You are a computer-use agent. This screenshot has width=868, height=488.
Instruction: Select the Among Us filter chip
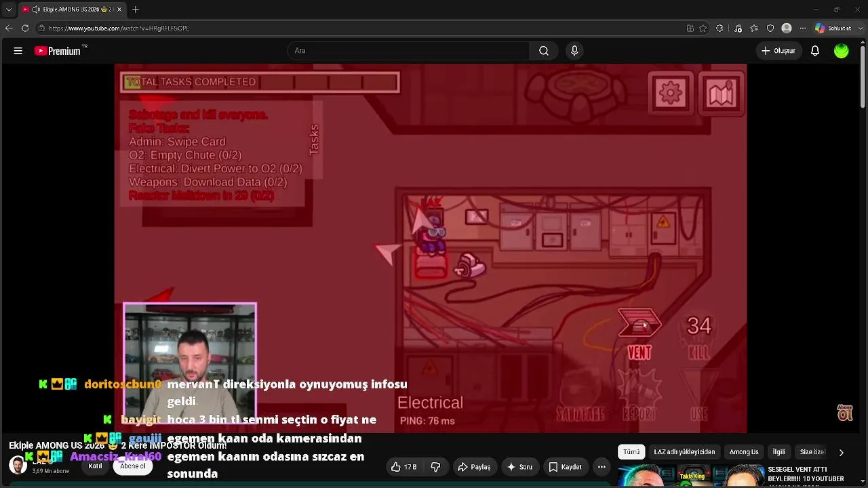(744, 452)
